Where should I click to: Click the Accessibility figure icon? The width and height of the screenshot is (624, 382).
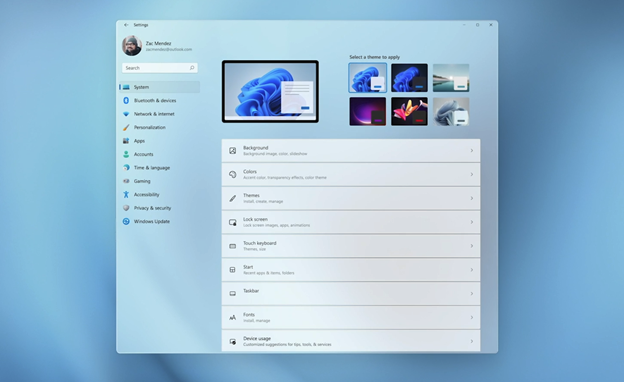pyautogui.click(x=126, y=195)
